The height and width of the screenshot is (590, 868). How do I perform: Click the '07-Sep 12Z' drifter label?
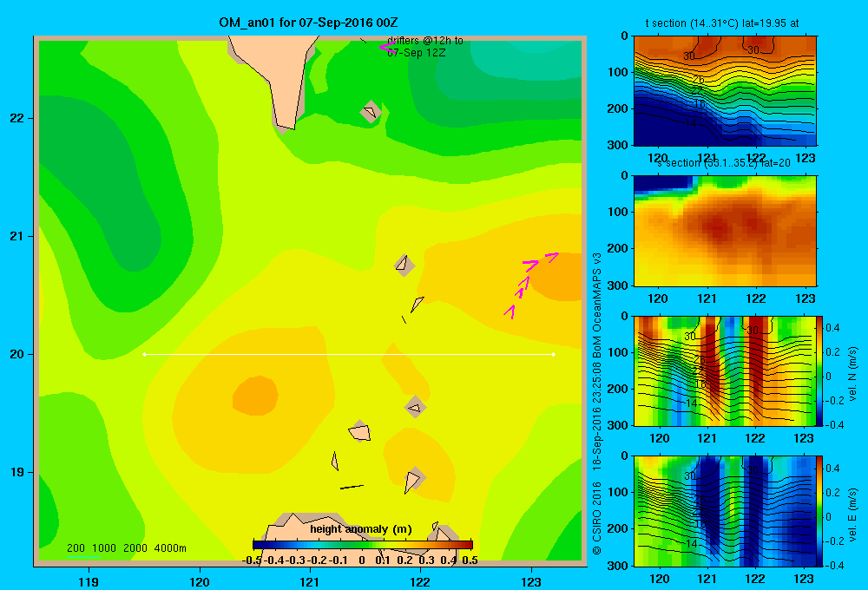[417, 53]
